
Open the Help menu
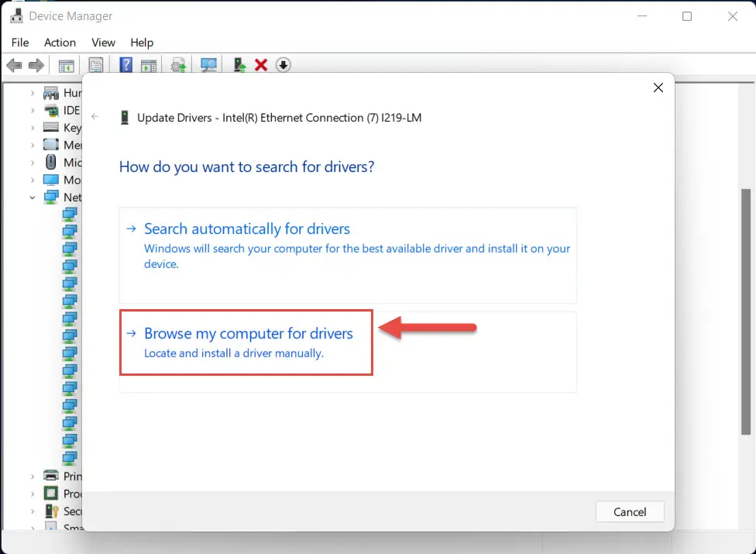click(142, 43)
